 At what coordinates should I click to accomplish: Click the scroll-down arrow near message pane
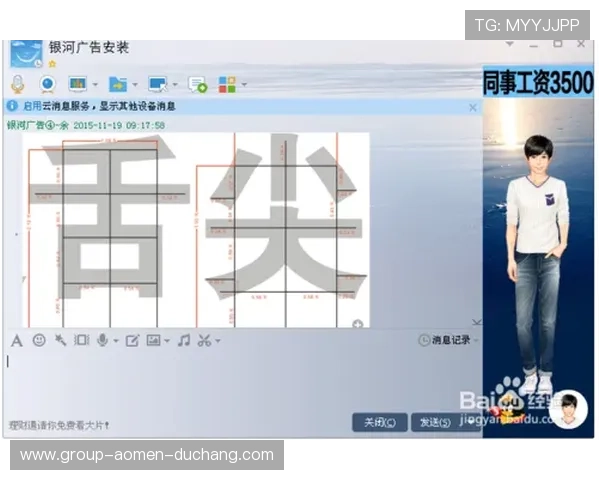pyautogui.click(x=476, y=322)
